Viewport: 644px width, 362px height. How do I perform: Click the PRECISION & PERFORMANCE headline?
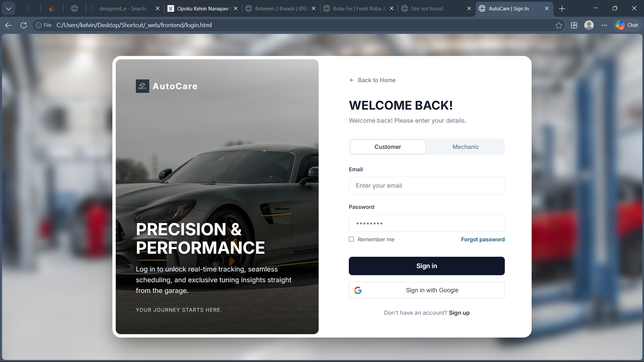(200, 238)
